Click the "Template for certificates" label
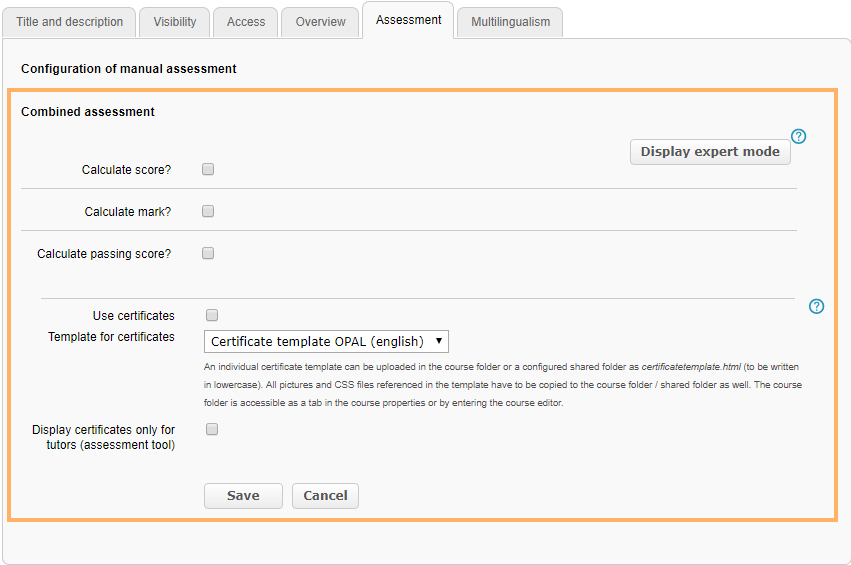The image size is (851, 565). [111, 337]
